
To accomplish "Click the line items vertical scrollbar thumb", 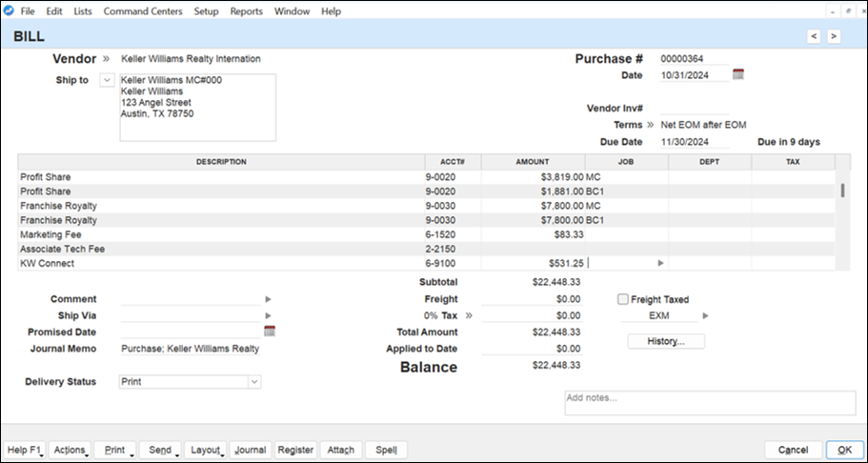I will pos(842,191).
